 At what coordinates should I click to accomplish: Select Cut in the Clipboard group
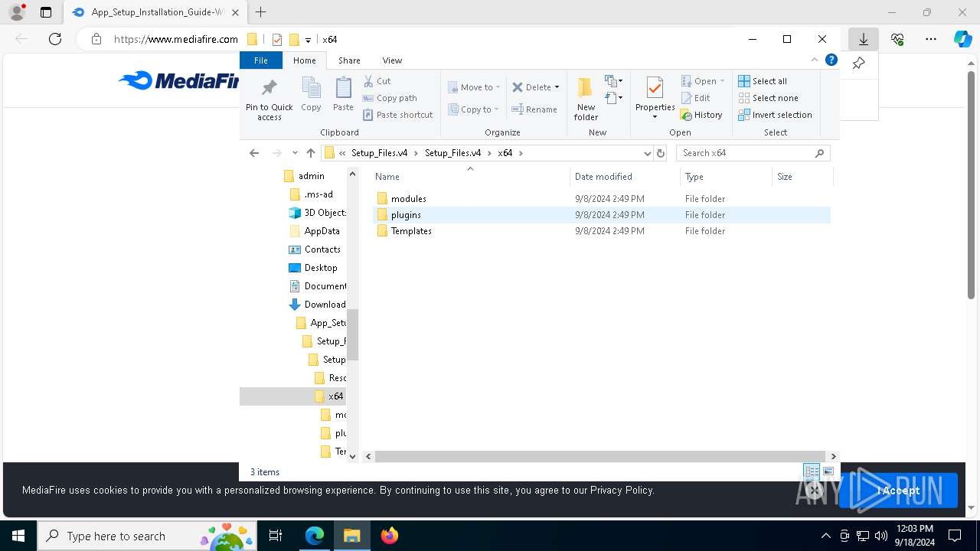pyautogui.click(x=377, y=81)
